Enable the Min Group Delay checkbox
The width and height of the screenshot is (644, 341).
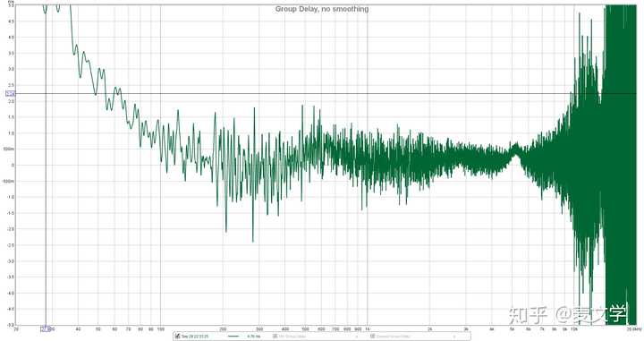point(275,336)
